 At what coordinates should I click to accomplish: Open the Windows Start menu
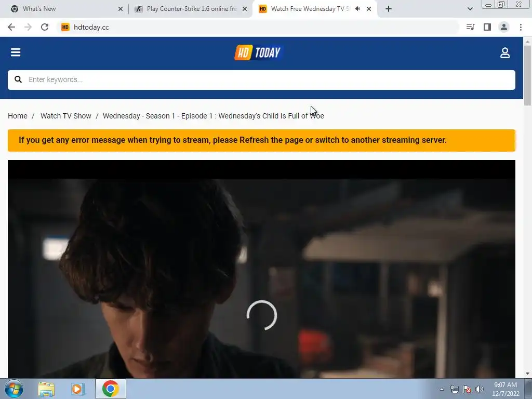(x=14, y=389)
